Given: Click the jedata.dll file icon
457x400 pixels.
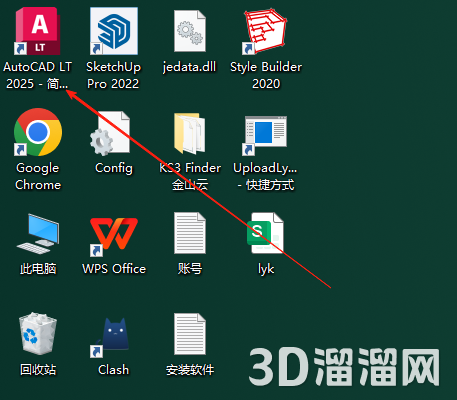Looking at the screenshot, I should click(x=190, y=31).
